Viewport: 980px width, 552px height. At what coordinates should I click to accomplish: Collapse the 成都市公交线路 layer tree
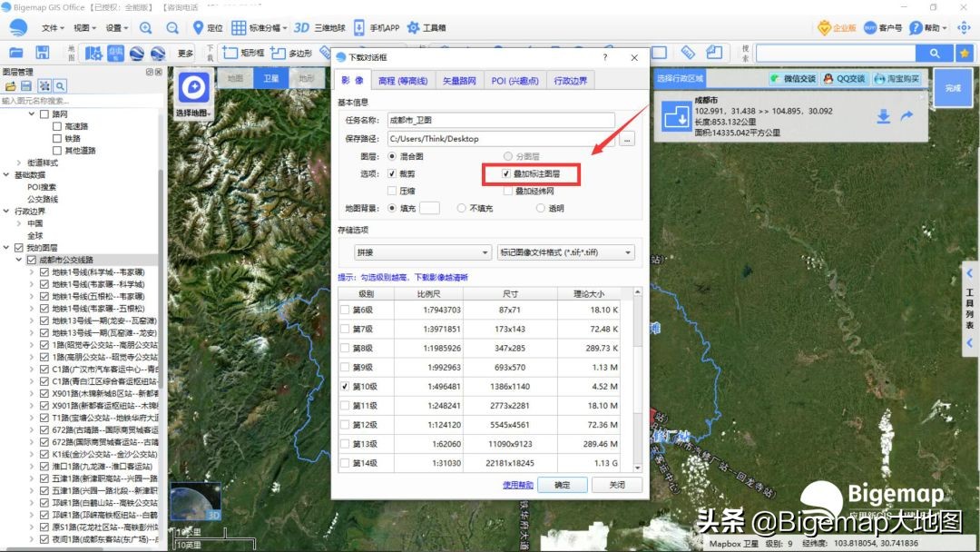pos(20,258)
